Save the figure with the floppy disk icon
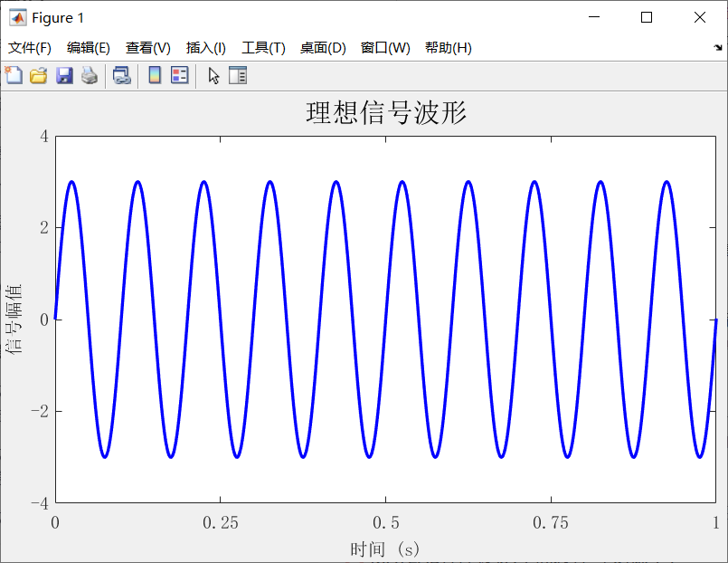 click(64, 75)
